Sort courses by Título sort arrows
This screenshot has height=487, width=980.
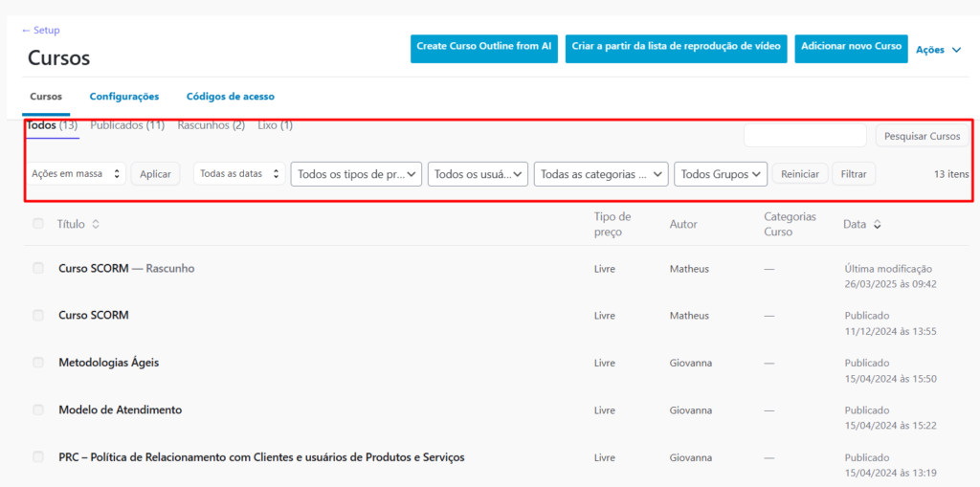[x=96, y=224]
